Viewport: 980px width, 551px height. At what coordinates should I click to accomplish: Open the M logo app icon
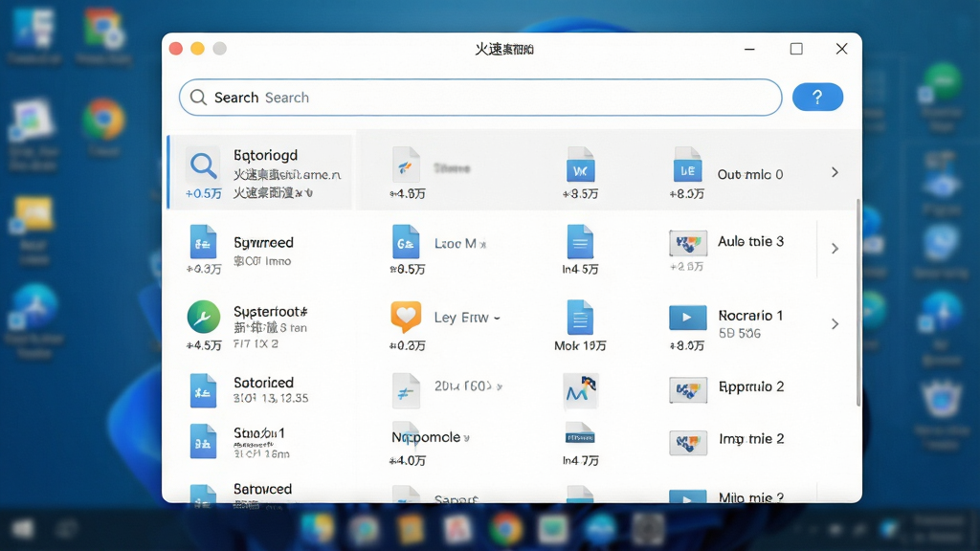click(580, 391)
